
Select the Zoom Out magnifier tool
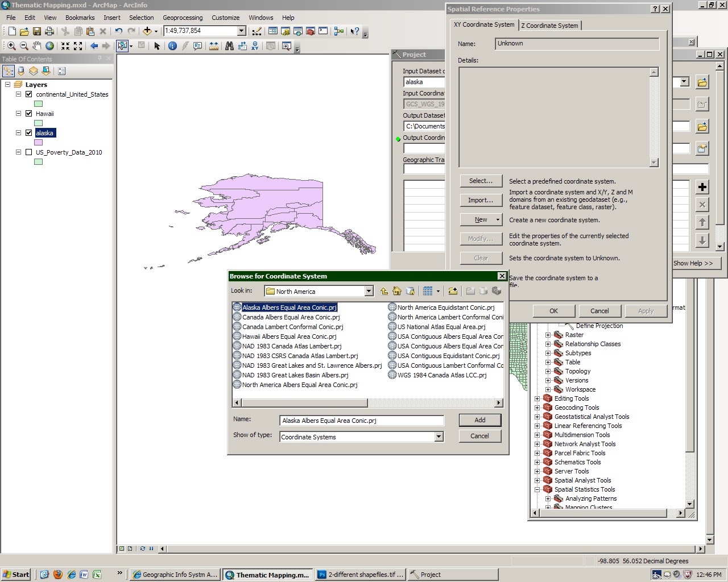(24, 46)
